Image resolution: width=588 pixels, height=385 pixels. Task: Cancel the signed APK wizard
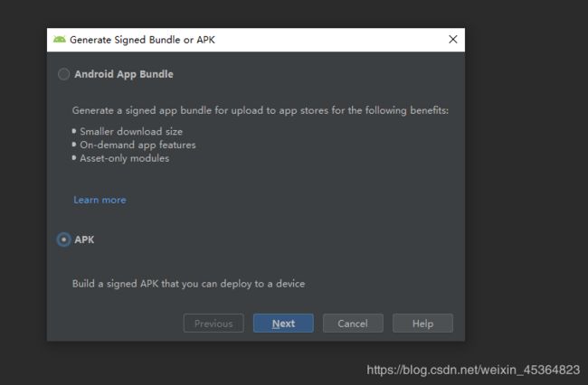pos(353,324)
